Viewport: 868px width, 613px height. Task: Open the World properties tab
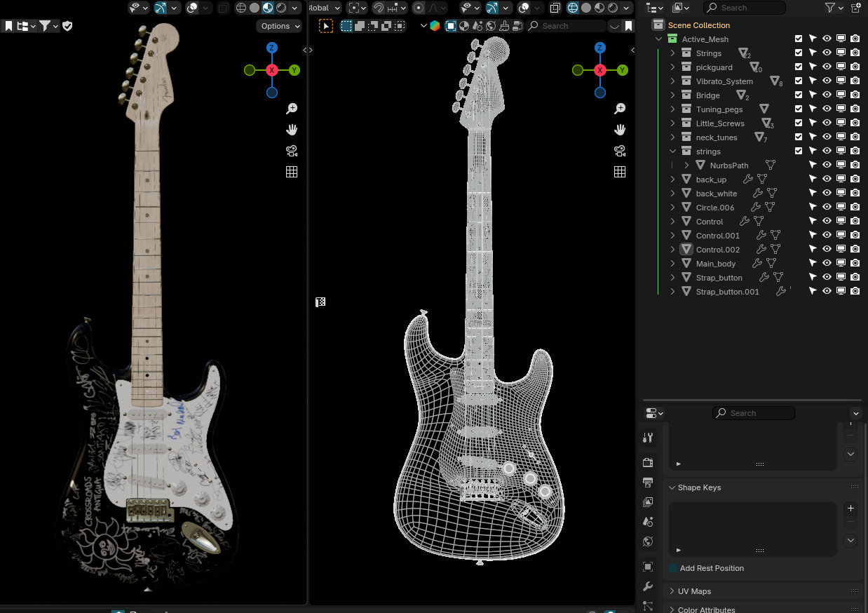click(648, 541)
